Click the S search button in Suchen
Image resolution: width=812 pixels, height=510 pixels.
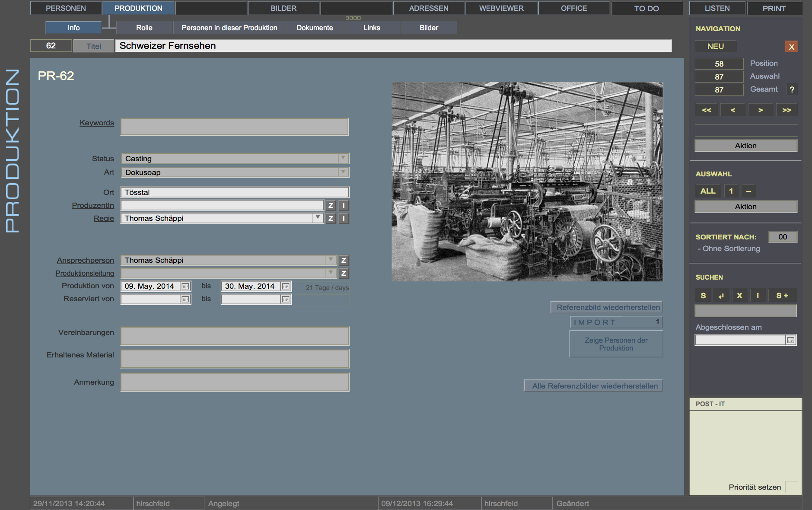point(703,296)
